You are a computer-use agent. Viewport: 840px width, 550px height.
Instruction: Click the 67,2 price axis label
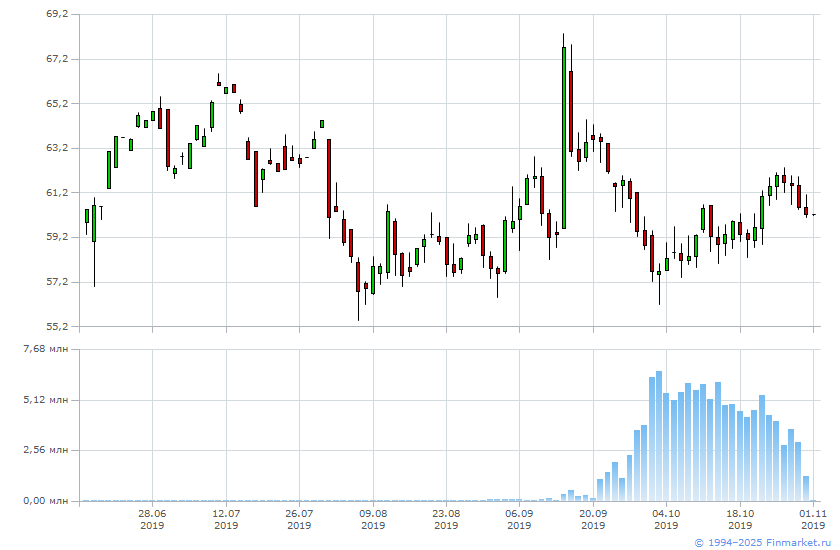[x=57, y=58]
